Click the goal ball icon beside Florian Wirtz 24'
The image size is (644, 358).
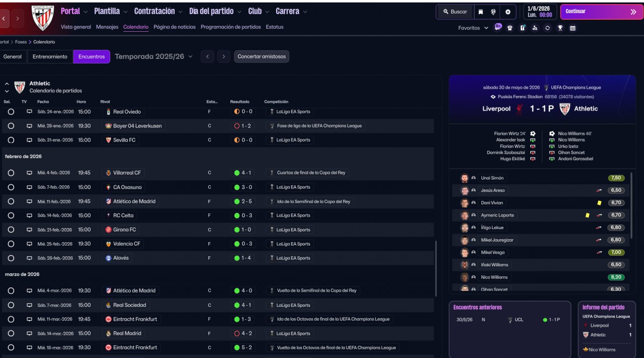(x=533, y=133)
